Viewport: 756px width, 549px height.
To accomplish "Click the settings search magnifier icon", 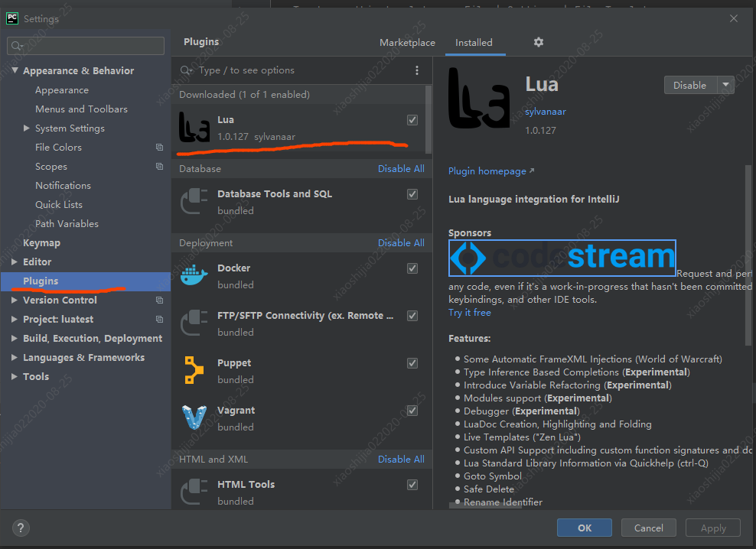I will (x=18, y=46).
